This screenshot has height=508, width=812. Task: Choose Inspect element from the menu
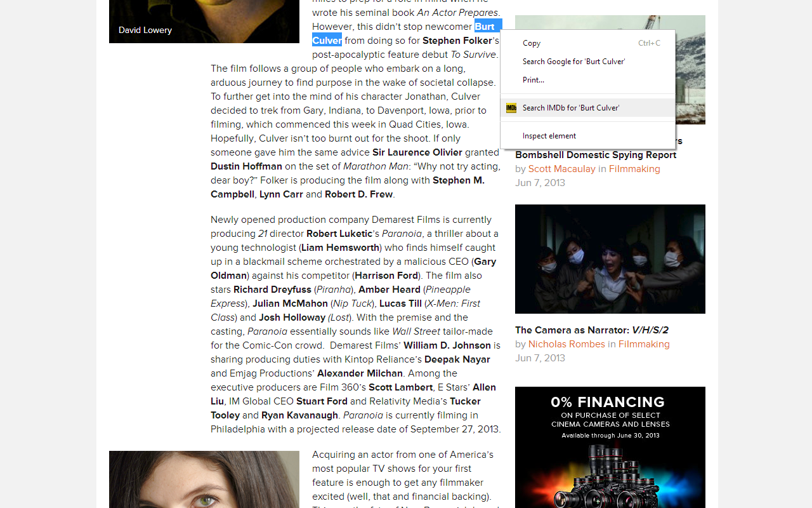click(549, 136)
